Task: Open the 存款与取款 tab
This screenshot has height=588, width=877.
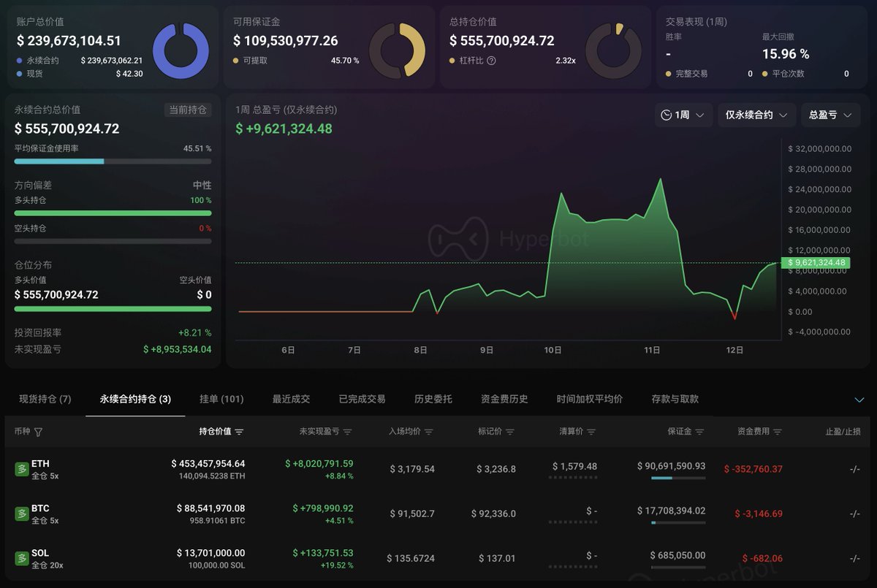Action: (675, 399)
